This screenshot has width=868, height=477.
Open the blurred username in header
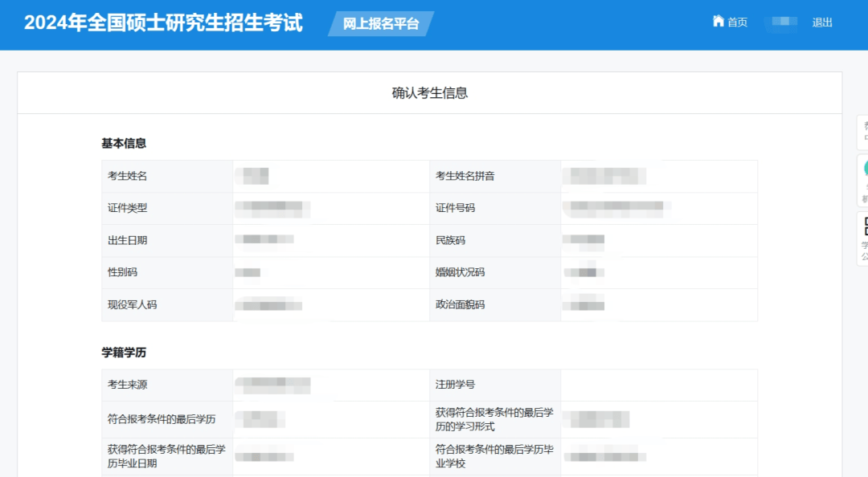780,22
